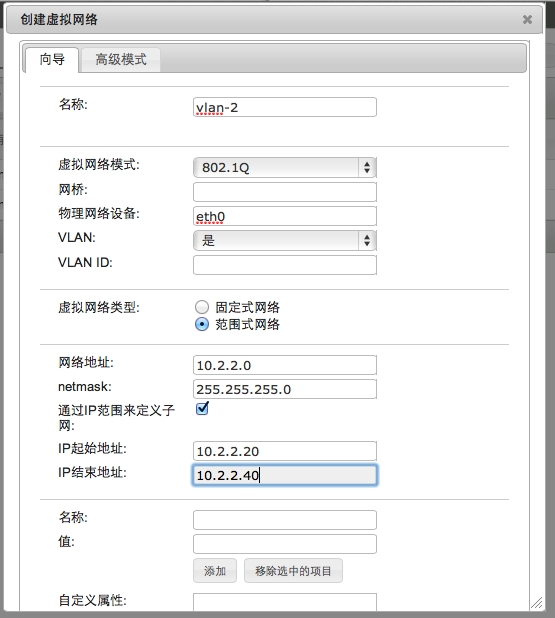Viewport: 555px width, 618px height.
Task: Click the 网桥 input field
Action: (285, 192)
